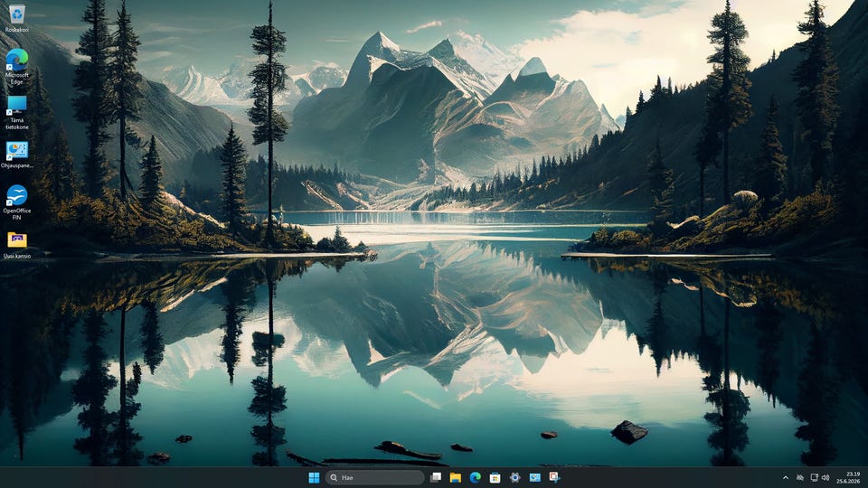Open the Roskakori recycle bin icon
868x488 pixels.
tap(16, 18)
